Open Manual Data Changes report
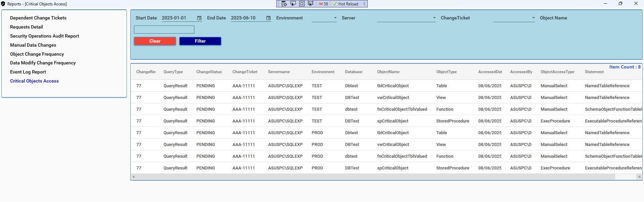This screenshot has width=644, height=202. tap(33, 45)
